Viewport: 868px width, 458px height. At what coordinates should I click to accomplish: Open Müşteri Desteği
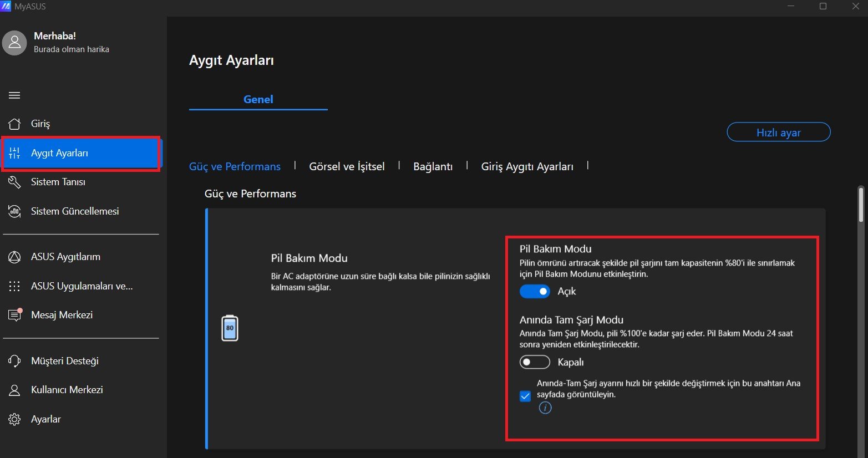[81, 361]
